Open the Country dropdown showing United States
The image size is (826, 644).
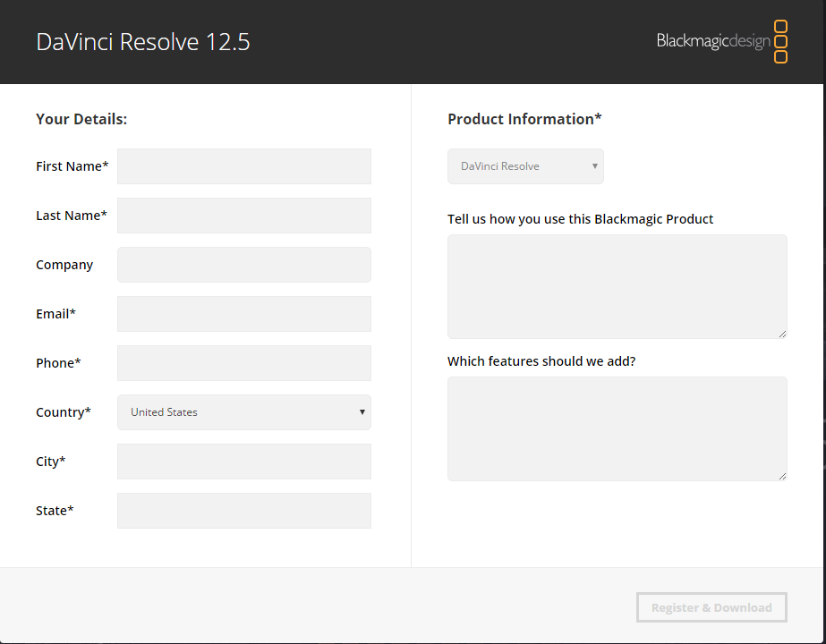(243, 412)
